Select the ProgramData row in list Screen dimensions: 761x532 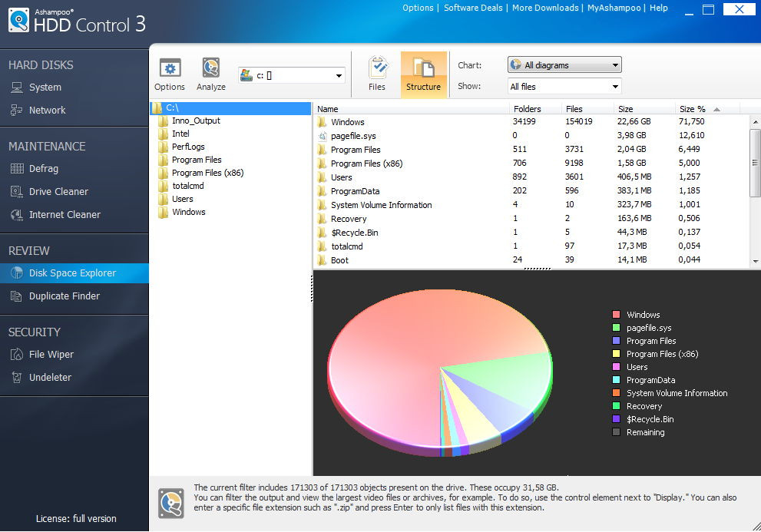pos(531,191)
